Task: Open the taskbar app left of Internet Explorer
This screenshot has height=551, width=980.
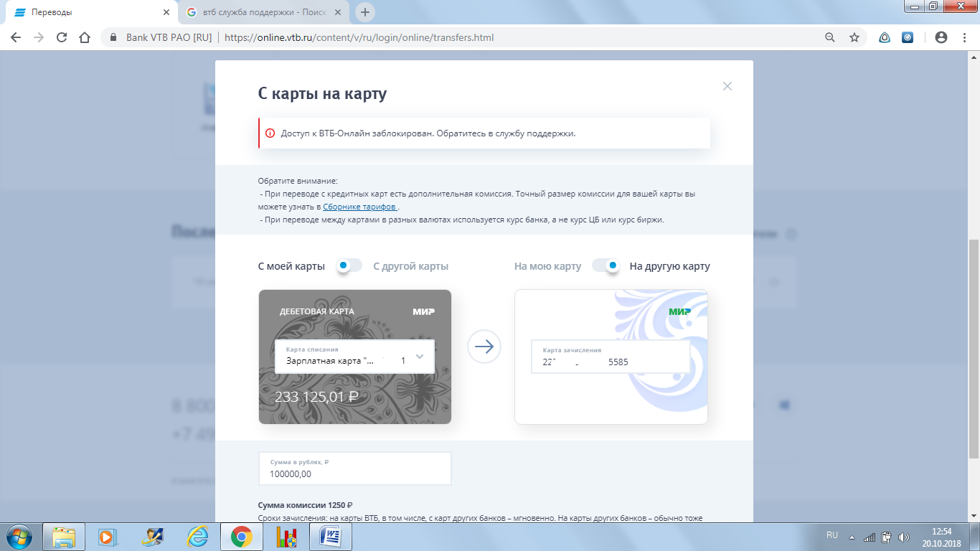Action: pos(152,537)
